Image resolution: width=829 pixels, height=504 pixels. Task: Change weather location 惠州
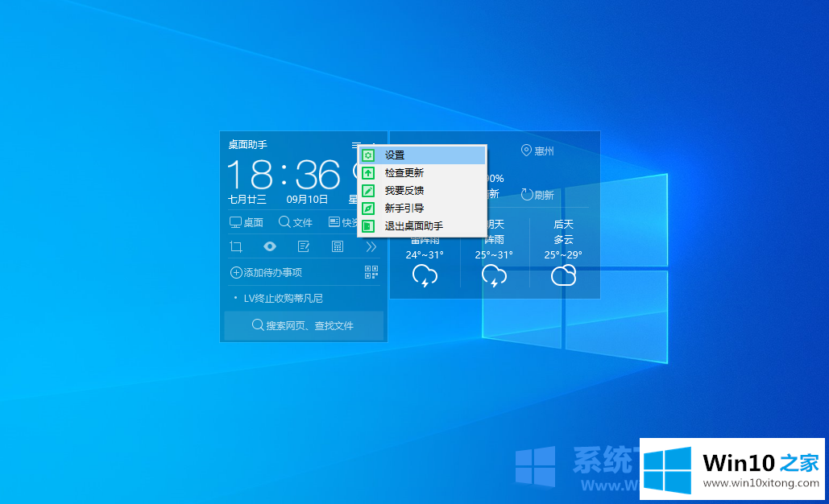click(x=537, y=151)
